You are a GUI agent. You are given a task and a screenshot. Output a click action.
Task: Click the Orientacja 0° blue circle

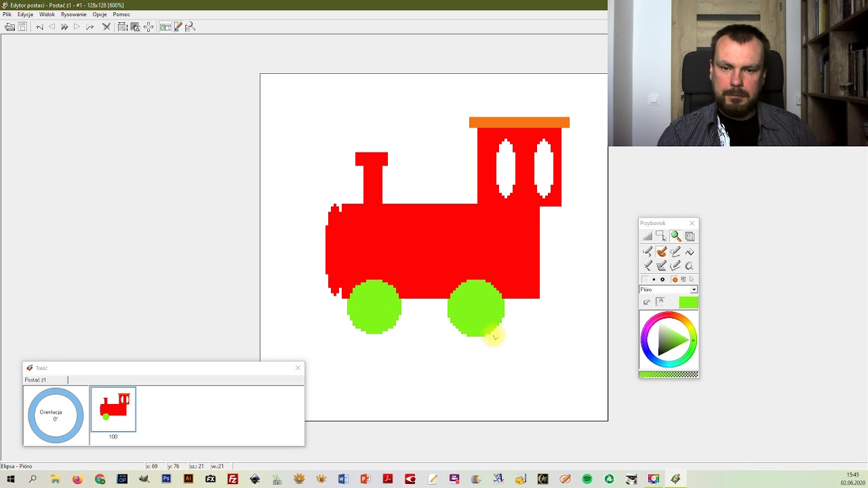56,415
